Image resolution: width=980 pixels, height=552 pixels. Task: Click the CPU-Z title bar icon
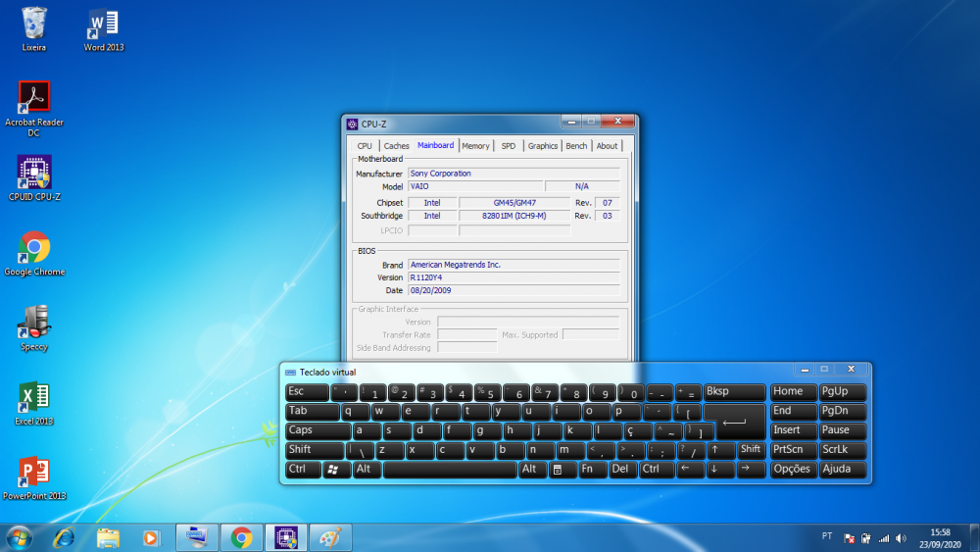click(353, 124)
